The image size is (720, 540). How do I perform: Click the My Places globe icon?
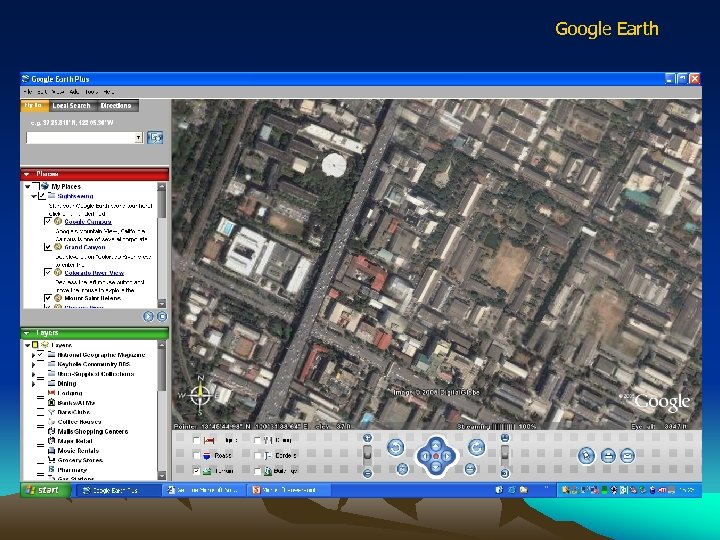point(45,186)
